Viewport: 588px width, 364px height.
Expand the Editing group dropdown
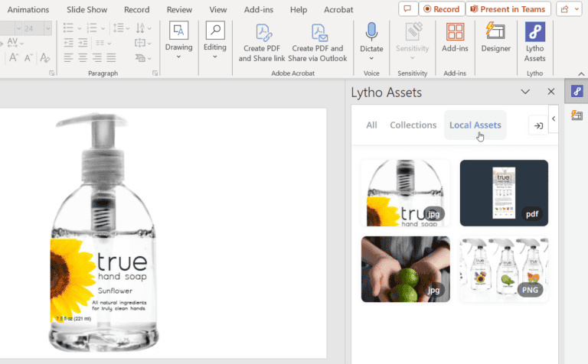pyautogui.click(x=215, y=57)
